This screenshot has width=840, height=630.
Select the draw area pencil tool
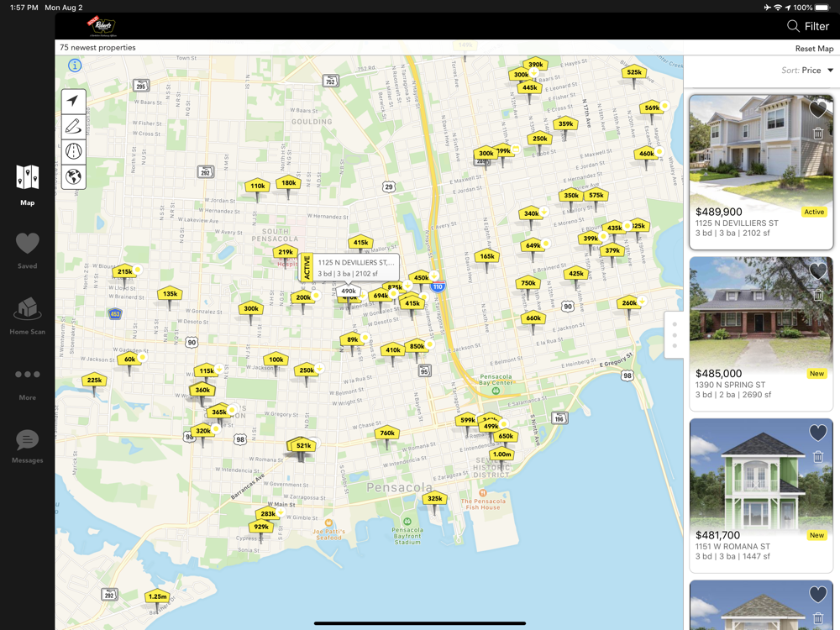pyautogui.click(x=73, y=126)
